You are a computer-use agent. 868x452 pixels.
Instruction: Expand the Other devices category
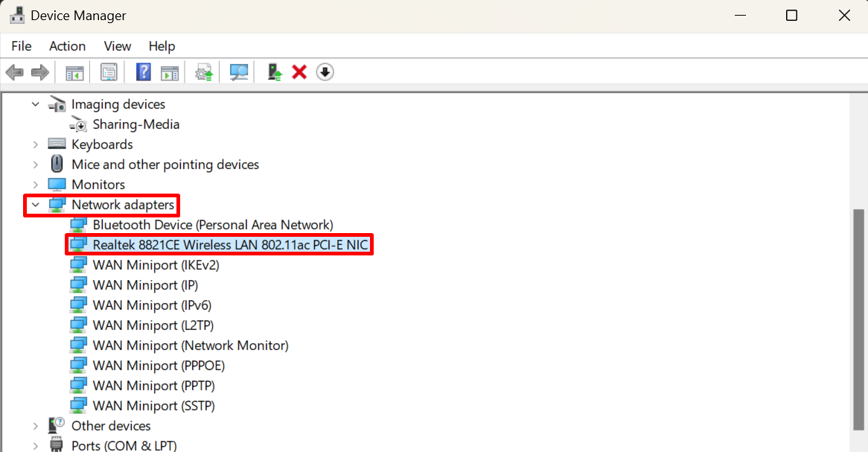click(x=35, y=425)
